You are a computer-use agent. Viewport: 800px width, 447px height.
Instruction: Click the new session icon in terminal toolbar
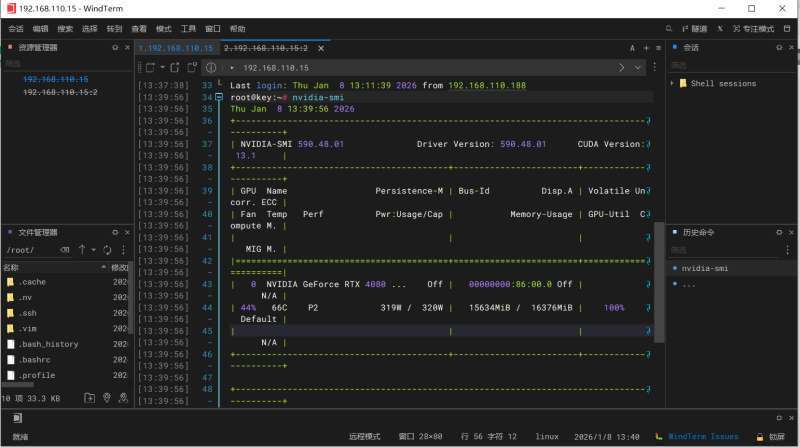[148, 67]
